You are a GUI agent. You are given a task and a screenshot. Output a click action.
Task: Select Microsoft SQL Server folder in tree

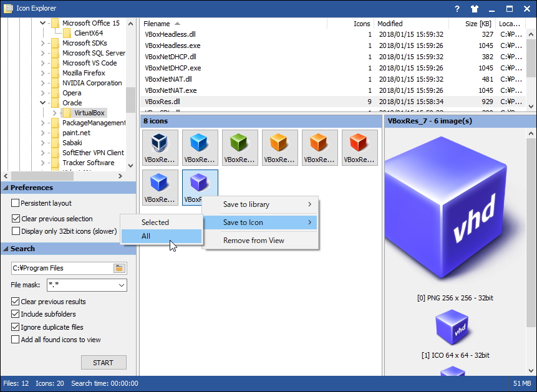coord(94,53)
